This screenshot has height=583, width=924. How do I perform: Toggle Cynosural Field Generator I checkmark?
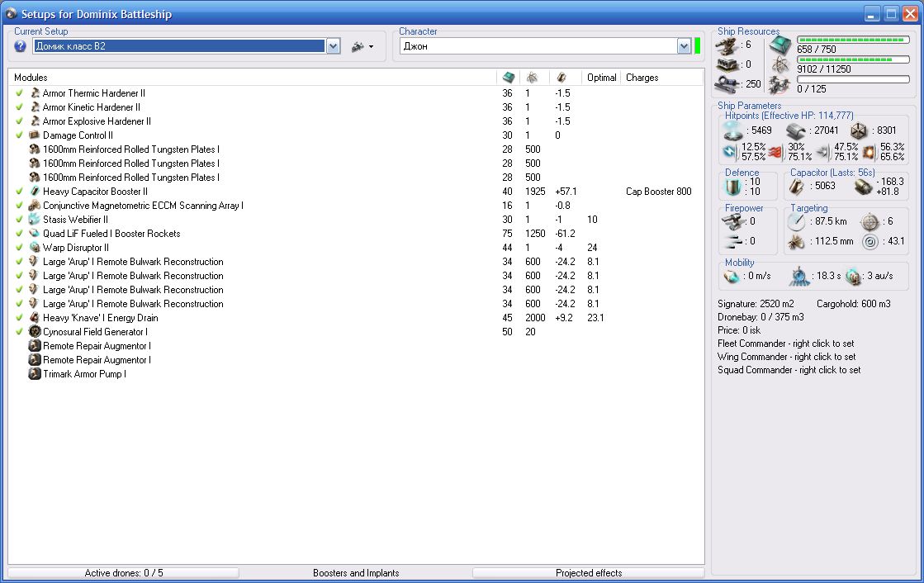[x=20, y=331]
